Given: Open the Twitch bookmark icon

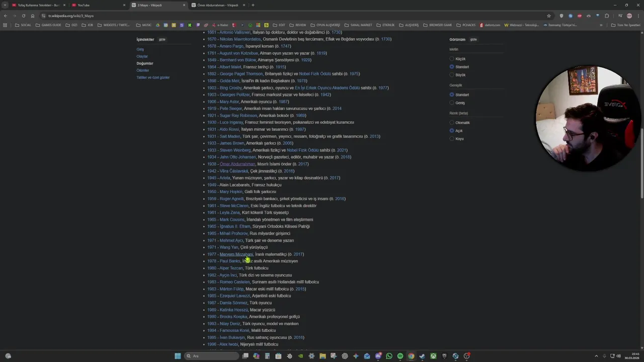Looking at the screenshot, I should pyautogui.click(x=198, y=25).
